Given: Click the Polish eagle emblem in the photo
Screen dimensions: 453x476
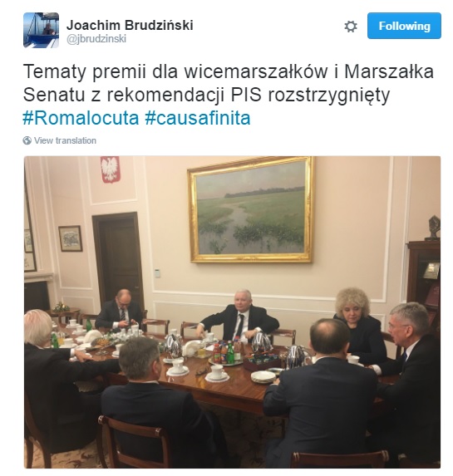Looking at the screenshot, I should [x=111, y=169].
